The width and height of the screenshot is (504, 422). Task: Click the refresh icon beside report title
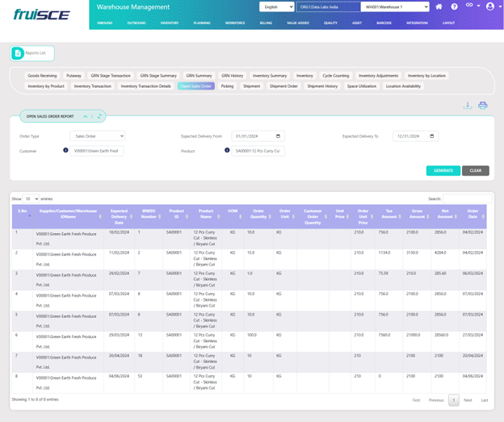click(x=99, y=116)
